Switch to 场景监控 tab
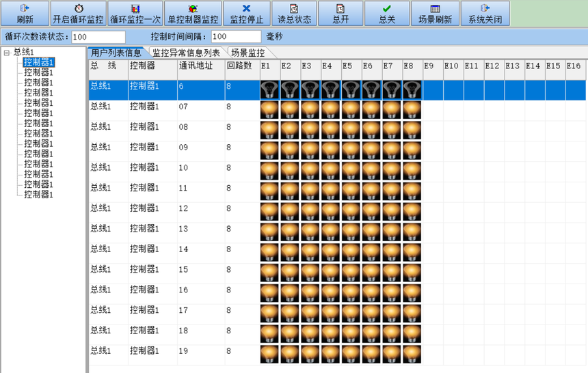The image size is (588, 373). [x=248, y=53]
